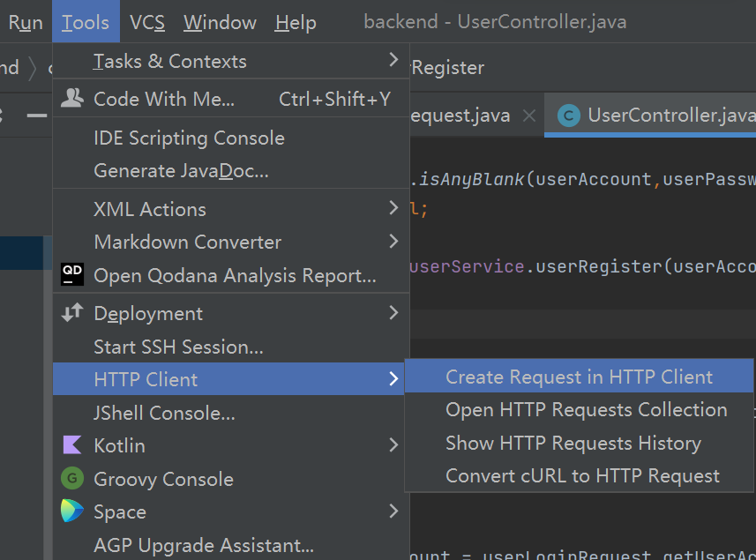
Task: Select Generate JavaDoc menu entry
Action: coord(181,171)
